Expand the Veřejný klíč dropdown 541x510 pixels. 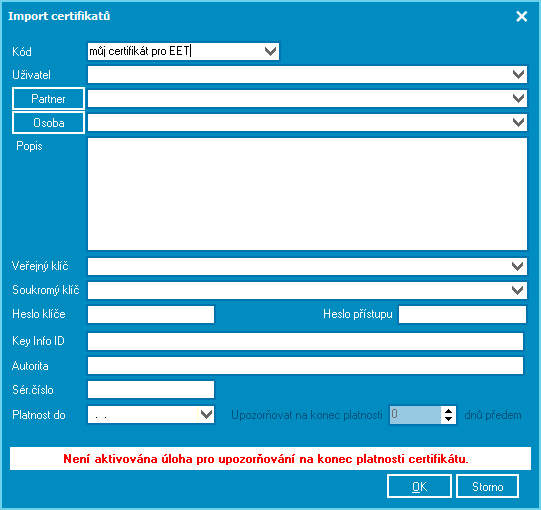click(517, 266)
